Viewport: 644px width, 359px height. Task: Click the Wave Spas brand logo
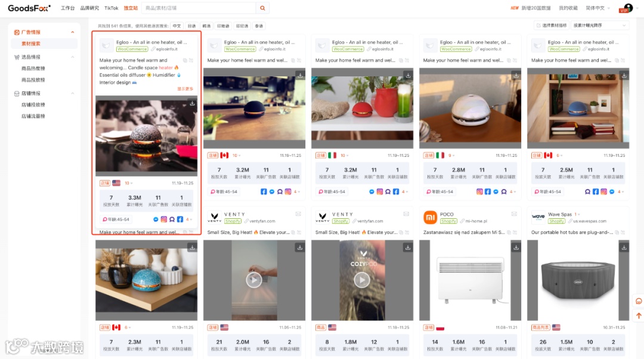coord(538,217)
